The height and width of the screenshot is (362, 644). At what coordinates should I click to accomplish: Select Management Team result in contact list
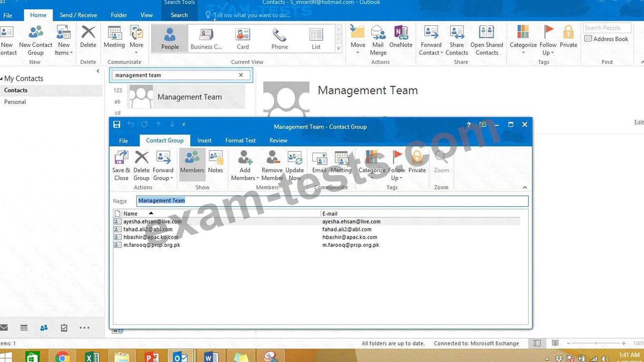pos(186,97)
